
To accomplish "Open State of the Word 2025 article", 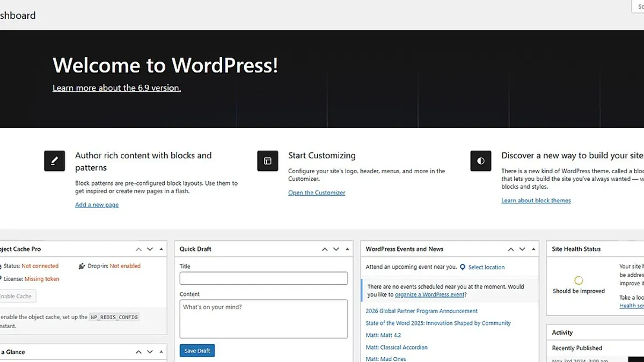I will coord(438,323).
